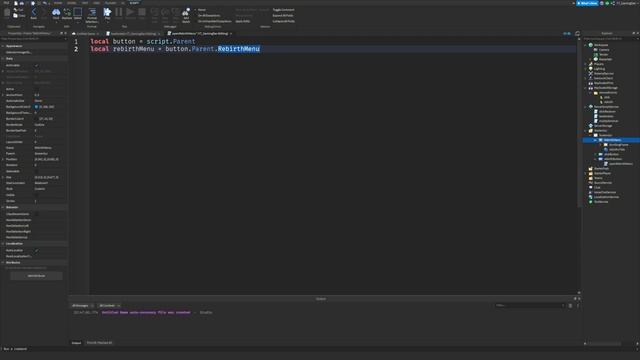Collapse the Data section in Properties
Viewport: 640px width, 360px height.
click(x=3, y=59)
